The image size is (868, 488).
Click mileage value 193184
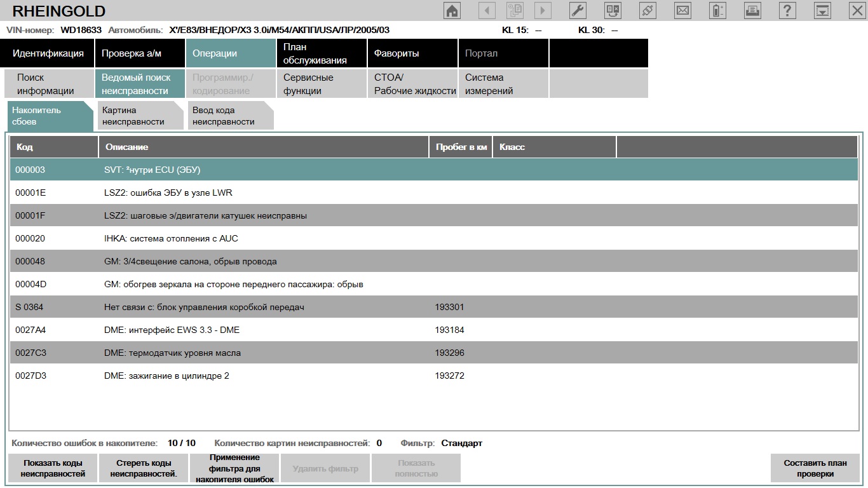450,330
